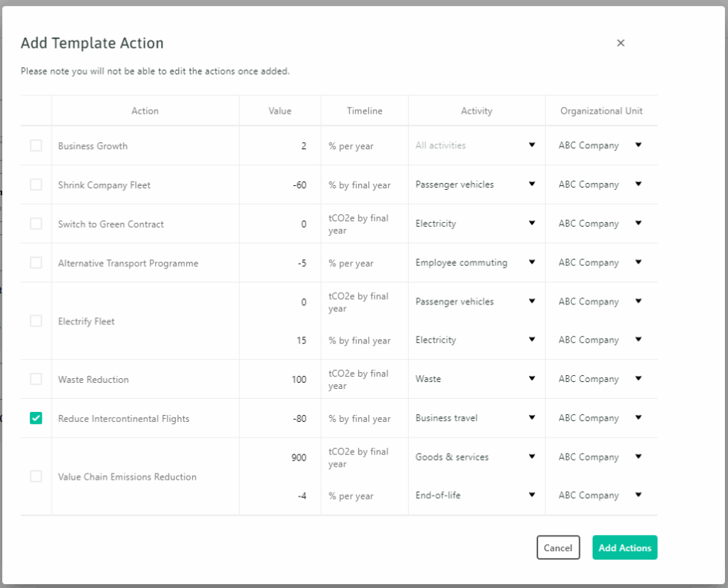This screenshot has width=728, height=588.
Task: Expand the End-of-life activity dropdown
Action: click(x=476, y=495)
